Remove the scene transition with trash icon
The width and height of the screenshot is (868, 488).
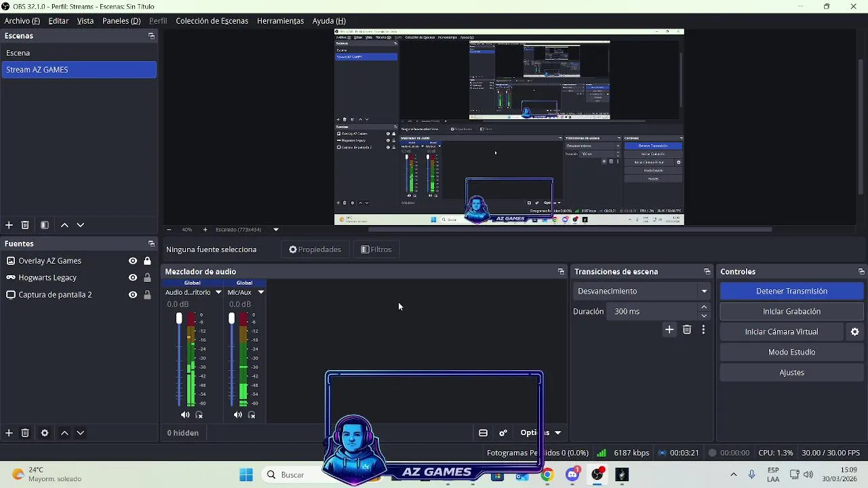pyautogui.click(x=687, y=329)
